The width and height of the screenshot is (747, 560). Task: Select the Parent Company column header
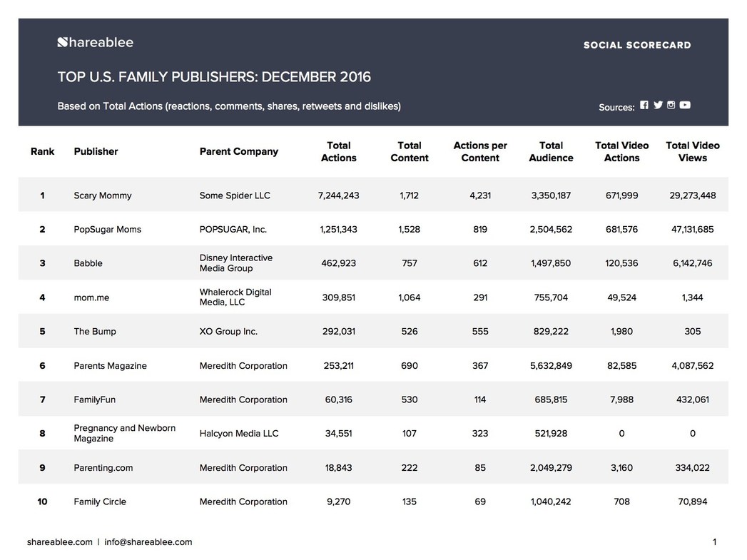click(x=239, y=151)
